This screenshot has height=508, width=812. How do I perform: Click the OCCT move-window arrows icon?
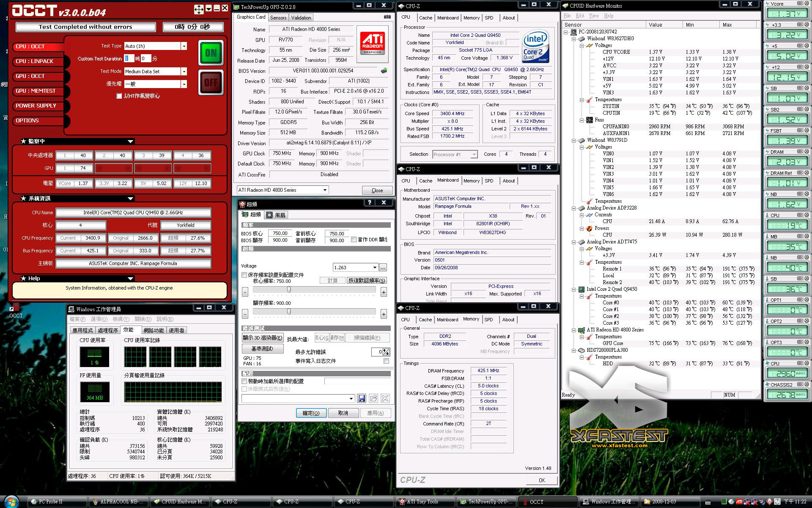click(199, 9)
